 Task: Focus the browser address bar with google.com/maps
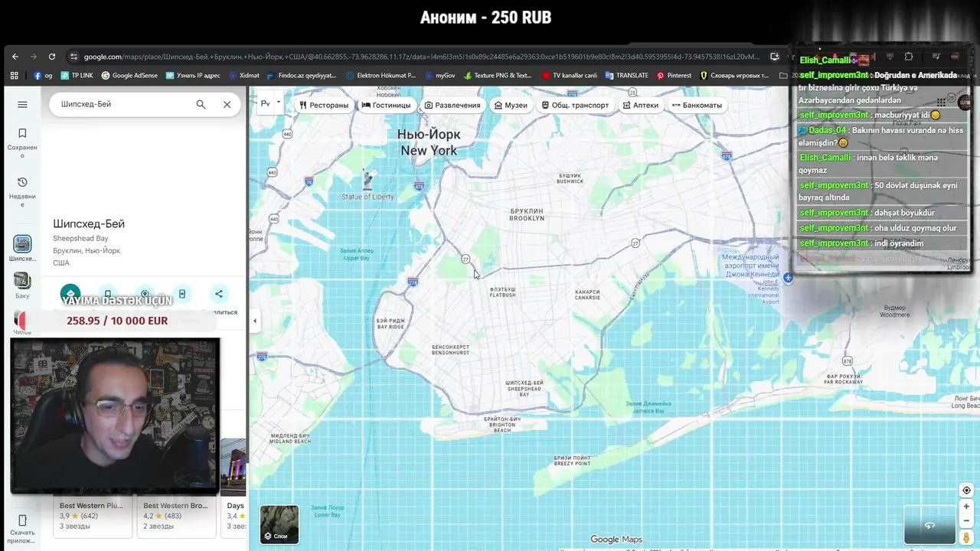[x=421, y=57]
